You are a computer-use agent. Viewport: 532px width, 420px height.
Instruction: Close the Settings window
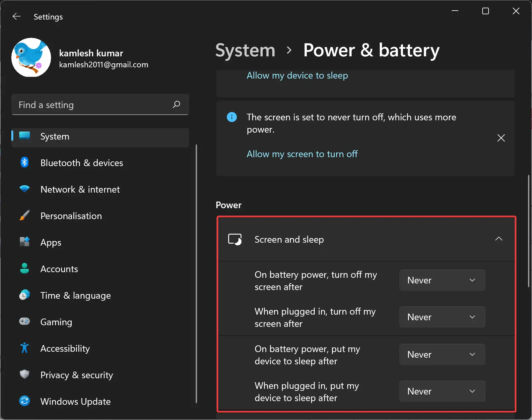coord(516,11)
